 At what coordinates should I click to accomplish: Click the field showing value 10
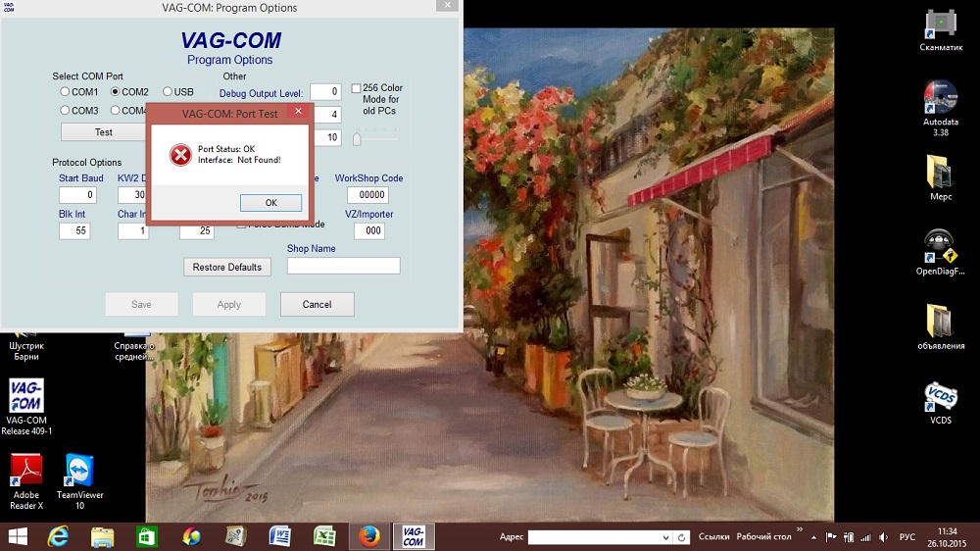327,137
